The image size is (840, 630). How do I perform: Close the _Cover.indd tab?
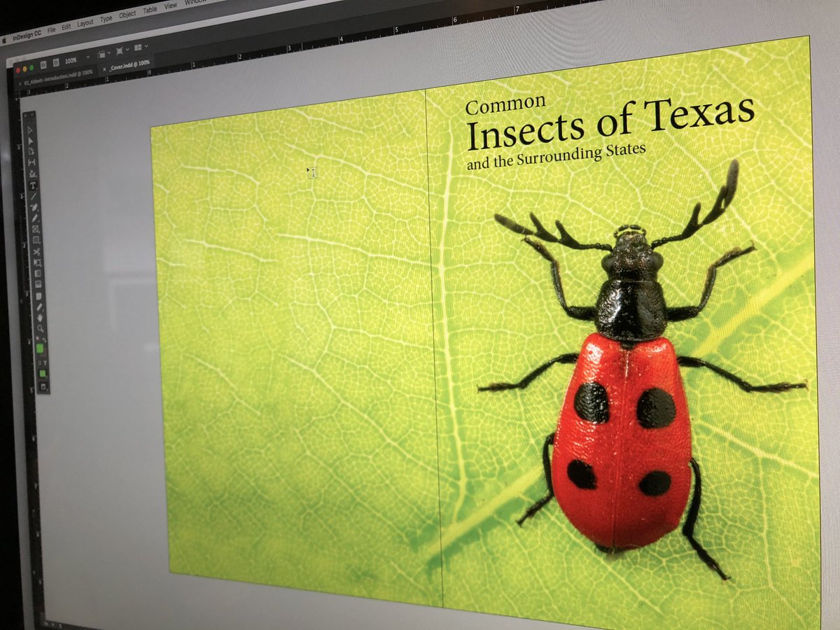pyautogui.click(x=104, y=69)
